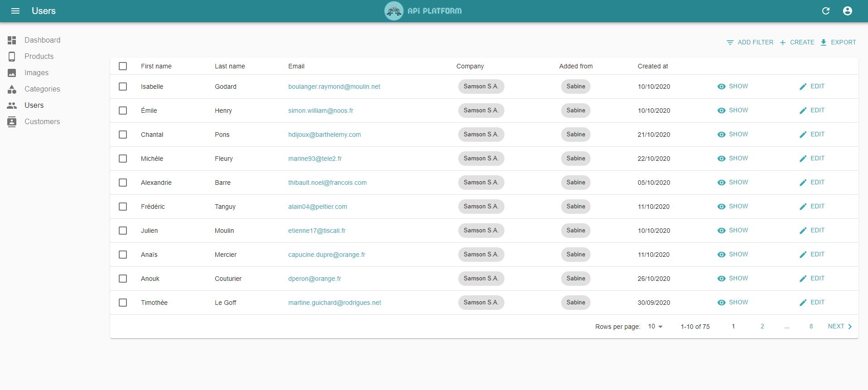
Task: Open email link boulanger.raymond@moulin.net
Action: (x=334, y=87)
